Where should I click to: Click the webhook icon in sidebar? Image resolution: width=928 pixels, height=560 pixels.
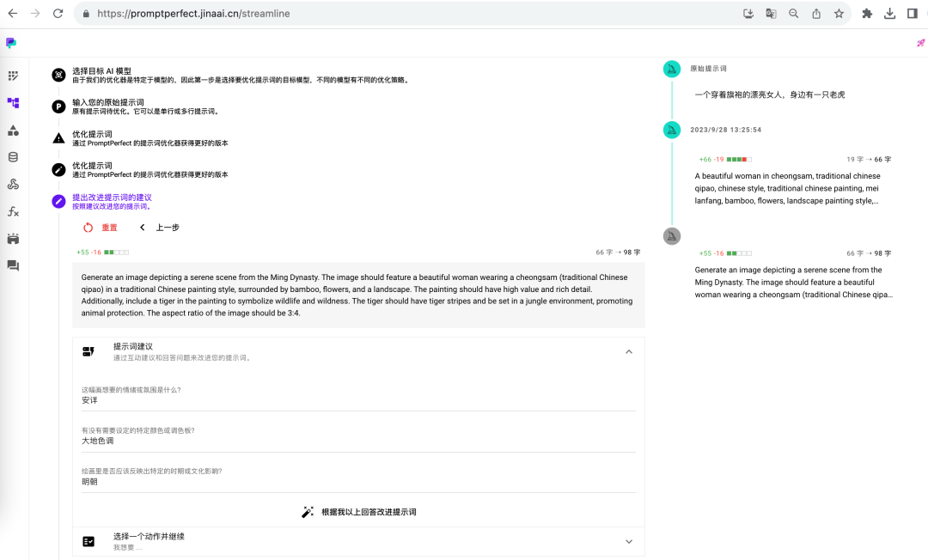coord(13,185)
